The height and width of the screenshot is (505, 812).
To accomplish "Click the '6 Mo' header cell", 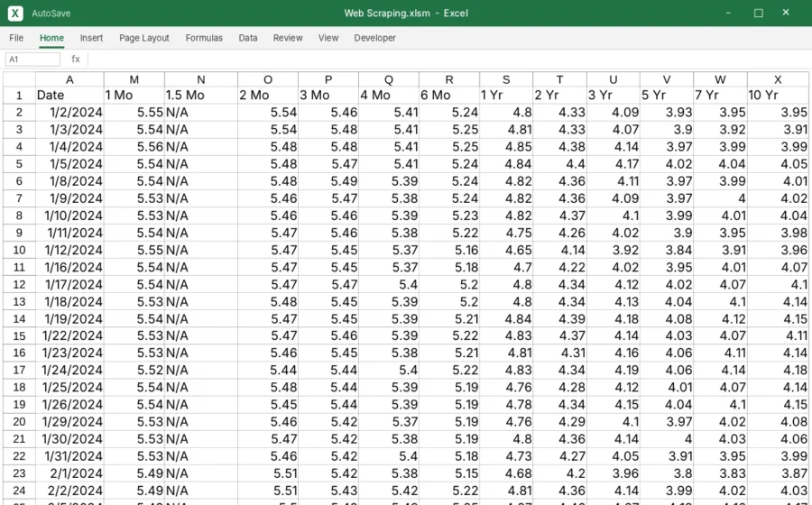I will pos(449,96).
